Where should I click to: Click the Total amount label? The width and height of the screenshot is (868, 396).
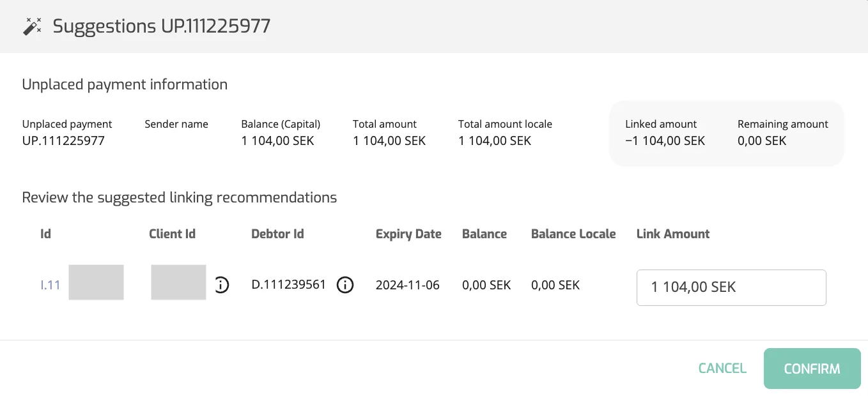385,124
